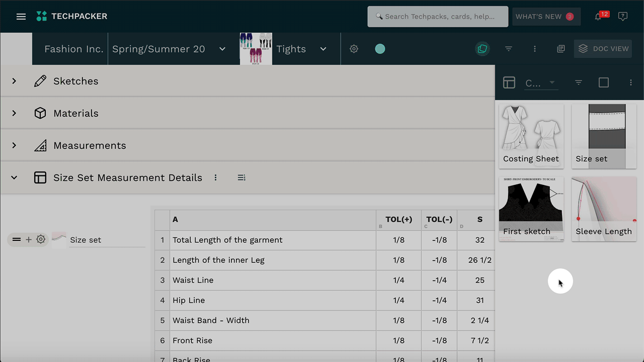Collapse Size Set Measurement Details section
644x362 pixels.
pos(14,177)
